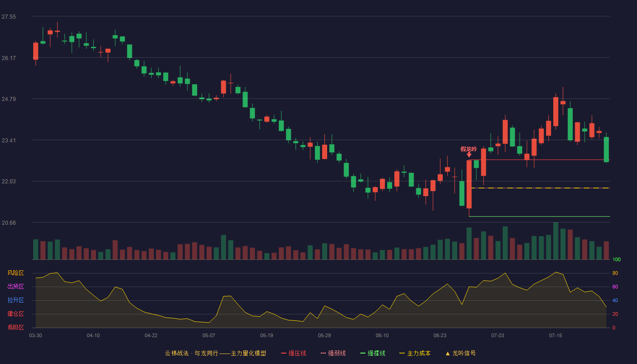This screenshot has height=364, width=637.
Task: Toggle the 强弱线 legend entry
Action: pyautogui.click(x=333, y=353)
